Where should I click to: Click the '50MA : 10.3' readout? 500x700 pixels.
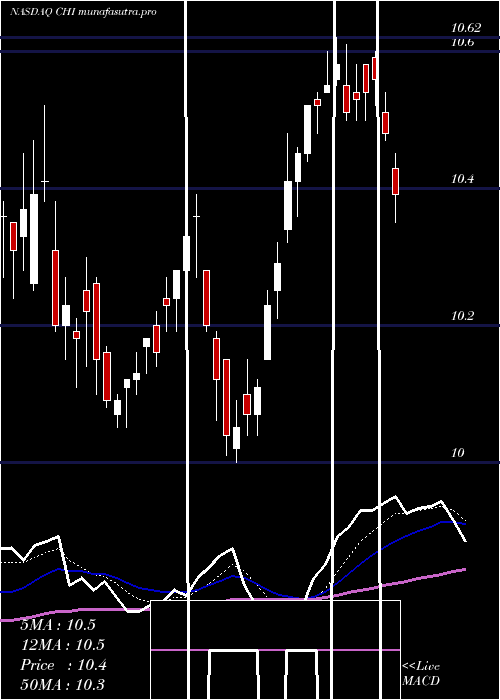pyautogui.click(x=62, y=684)
